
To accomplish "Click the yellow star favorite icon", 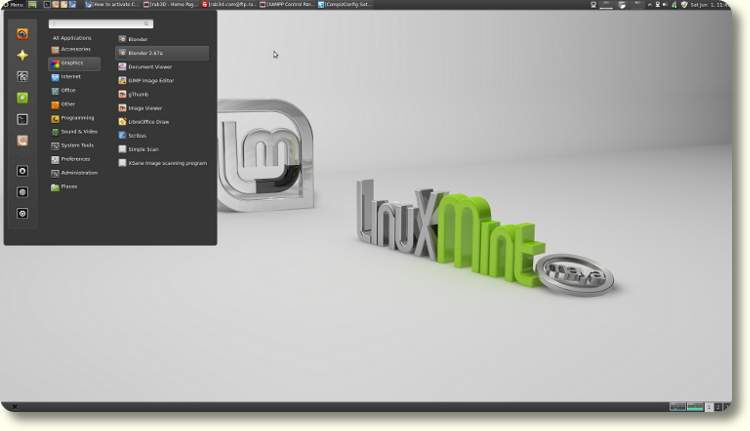I will pyautogui.click(x=22, y=55).
